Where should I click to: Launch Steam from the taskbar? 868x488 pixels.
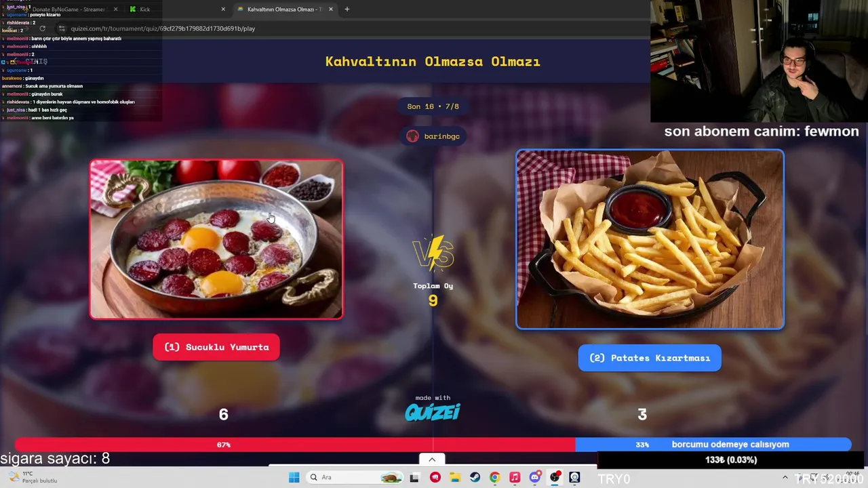pos(475,477)
